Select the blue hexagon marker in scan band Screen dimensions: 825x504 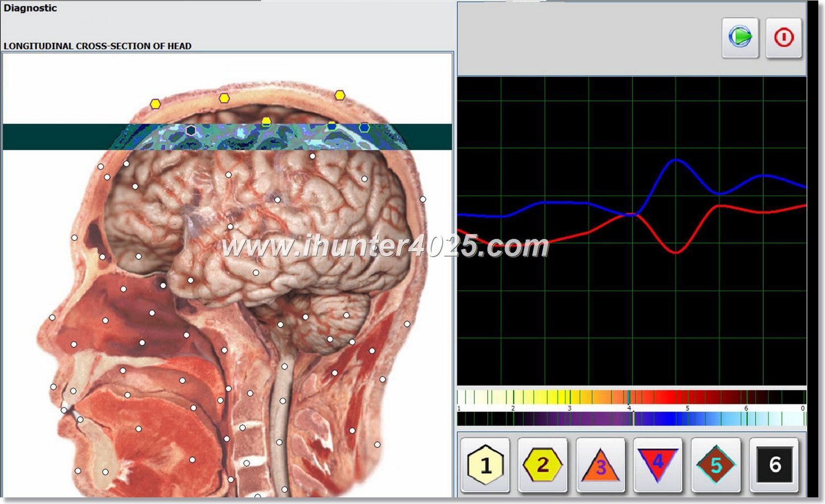tap(364, 127)
